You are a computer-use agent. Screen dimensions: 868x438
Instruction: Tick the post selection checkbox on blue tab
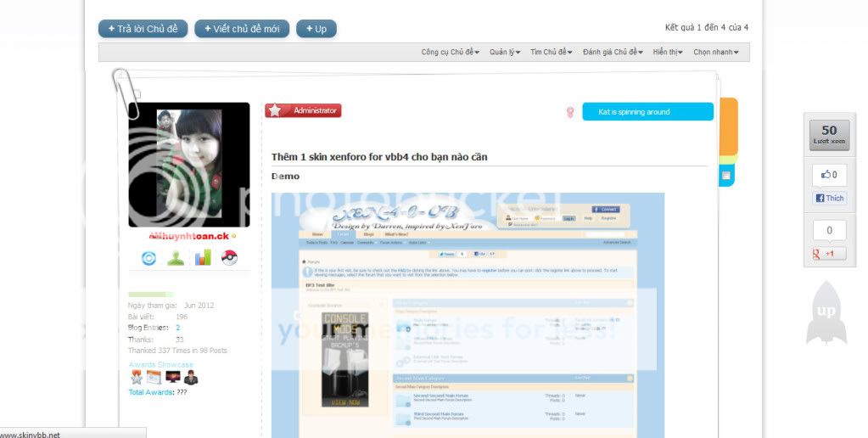[x=726, y=176]
